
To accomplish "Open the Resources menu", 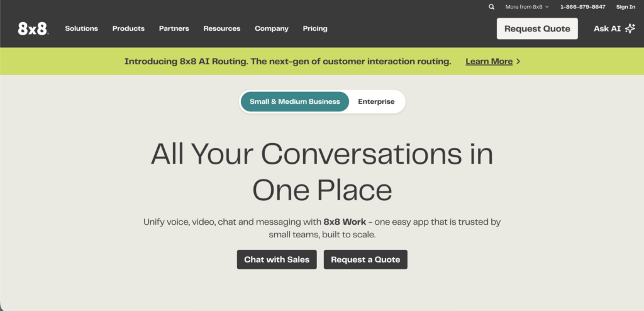I will click(222, 28).
